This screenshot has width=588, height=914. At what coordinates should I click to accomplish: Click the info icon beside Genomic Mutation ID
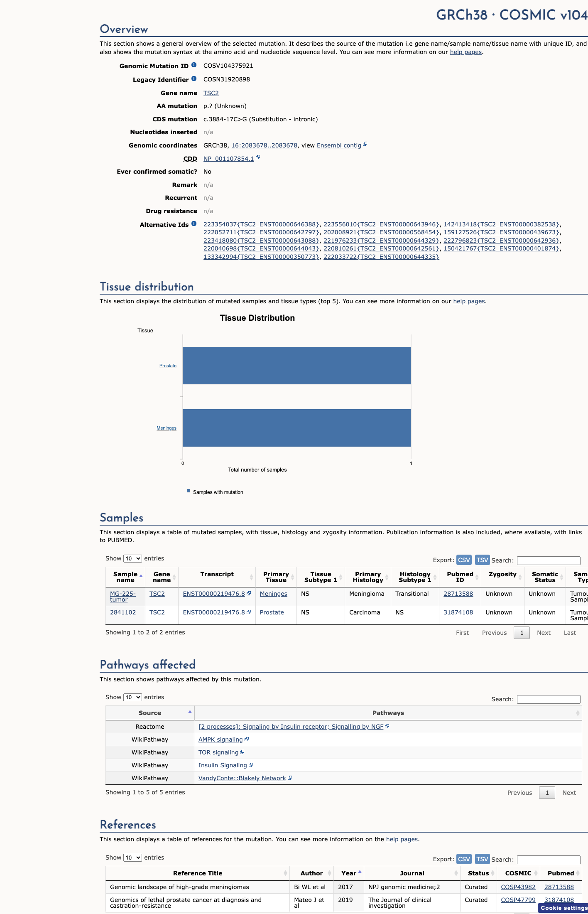[194, 65]
